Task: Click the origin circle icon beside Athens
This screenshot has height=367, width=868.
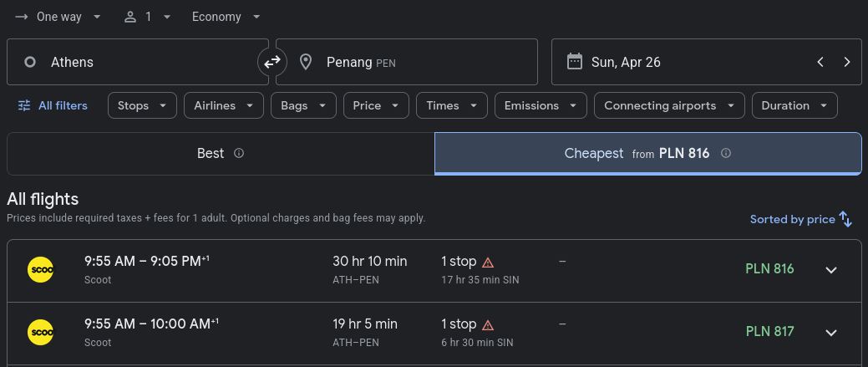Action: (30, 62)
